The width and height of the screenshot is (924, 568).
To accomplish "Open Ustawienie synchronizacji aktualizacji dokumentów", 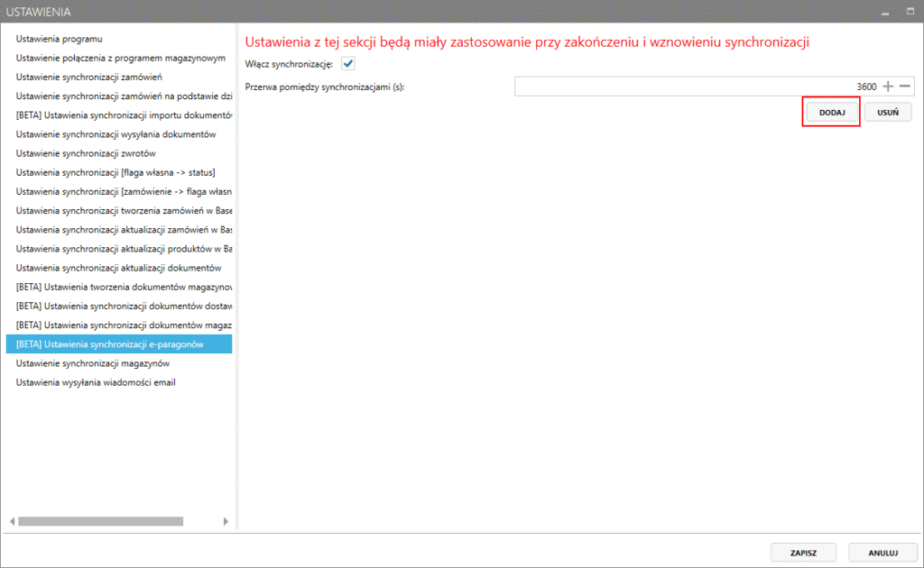I will point(118,268).
